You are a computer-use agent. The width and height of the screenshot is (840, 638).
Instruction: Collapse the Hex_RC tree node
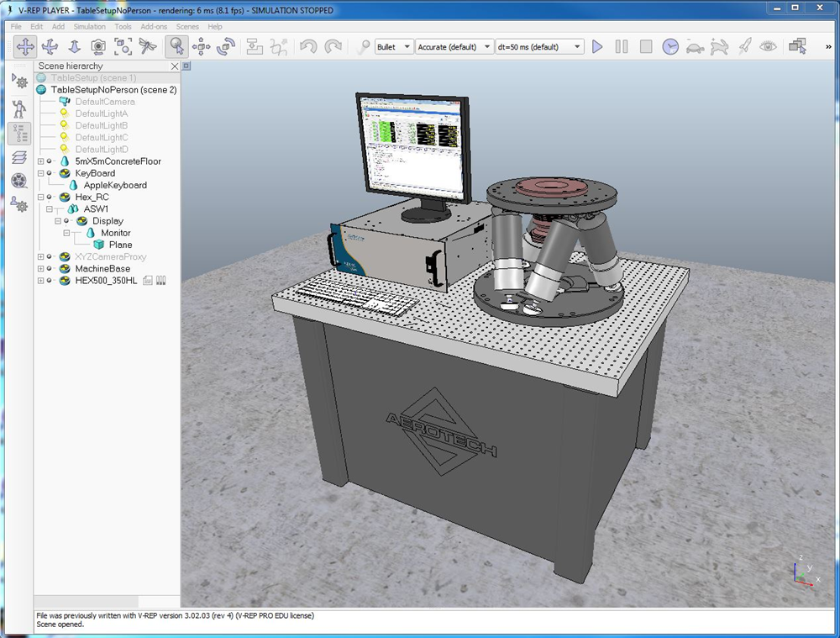[42, 197]
